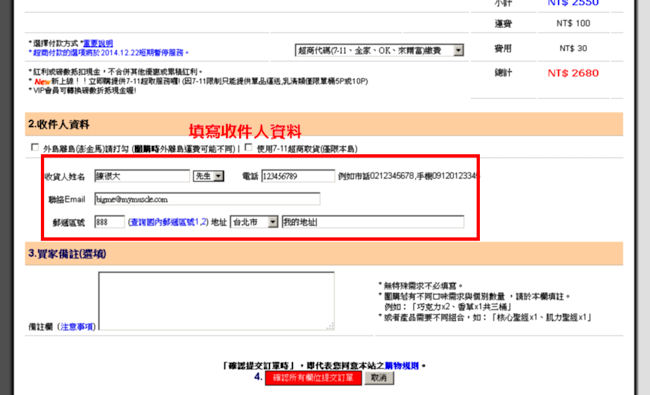Image resolution: width=650 pixels, height=395 pixels.
Task: Click the resize grip of remarks textarea
Action: 330,326
